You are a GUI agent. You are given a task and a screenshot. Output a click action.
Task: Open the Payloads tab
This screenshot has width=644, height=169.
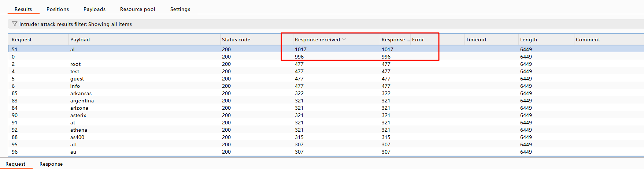click(x=95, y=9)
